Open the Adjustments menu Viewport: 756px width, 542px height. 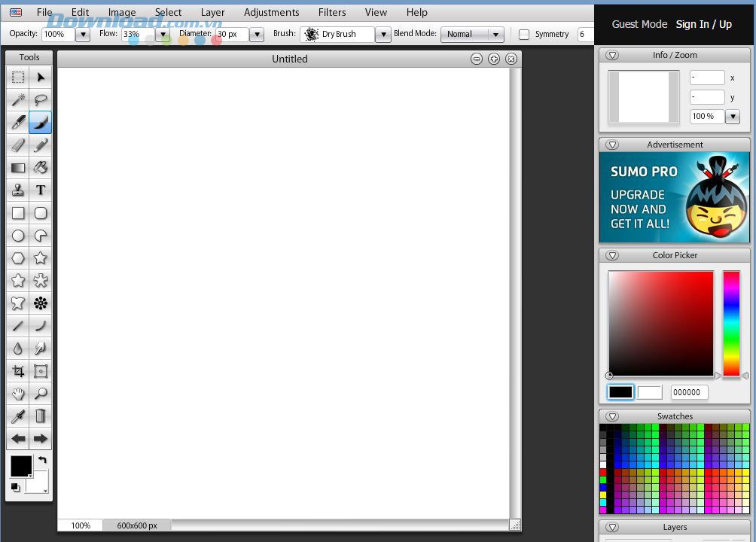point(271,12)
